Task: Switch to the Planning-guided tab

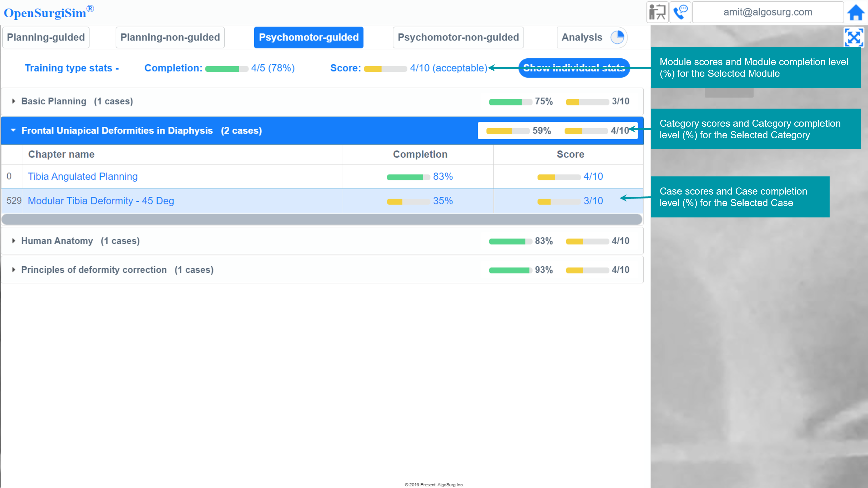Action: 46,37
